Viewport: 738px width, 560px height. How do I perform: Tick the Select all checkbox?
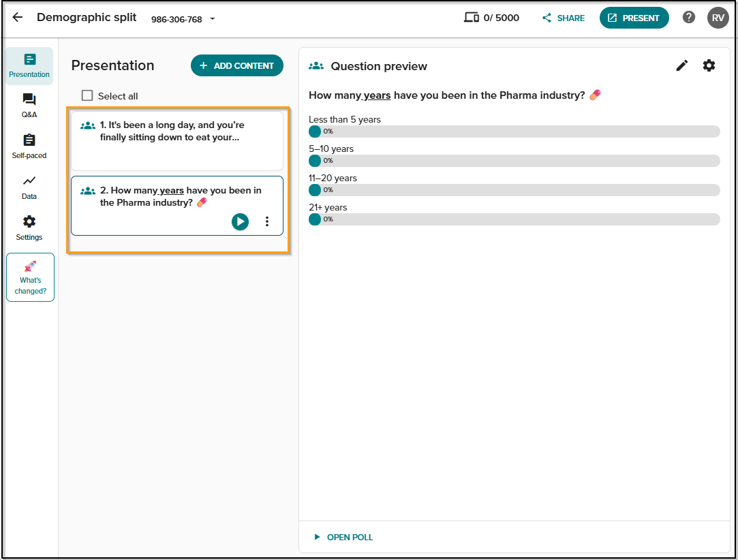click(x=87, y=95)
